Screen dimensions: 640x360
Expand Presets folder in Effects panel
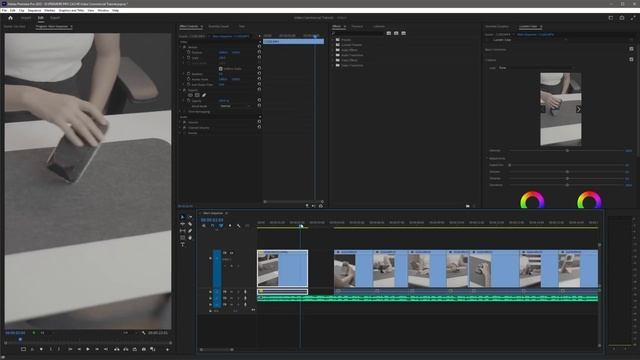tap(333, 40)
